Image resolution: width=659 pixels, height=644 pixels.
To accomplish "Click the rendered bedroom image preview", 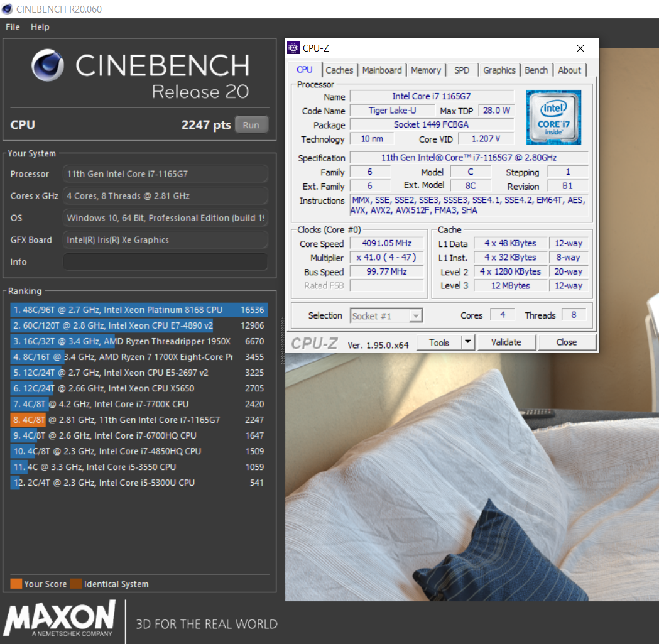I will coord(472,477).
